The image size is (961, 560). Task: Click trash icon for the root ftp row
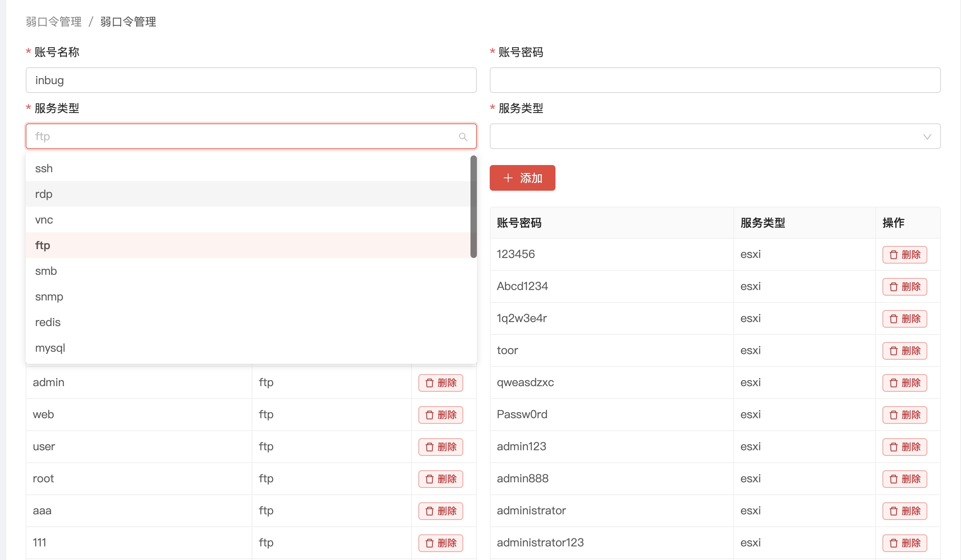pyautogui.click(x=429, y=479)
